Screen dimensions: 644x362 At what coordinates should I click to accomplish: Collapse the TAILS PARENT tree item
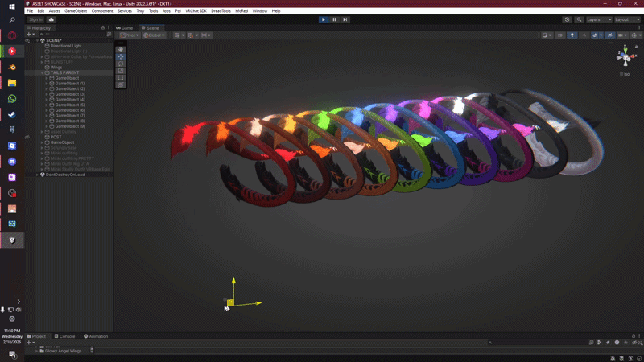[x=43, y=72]
